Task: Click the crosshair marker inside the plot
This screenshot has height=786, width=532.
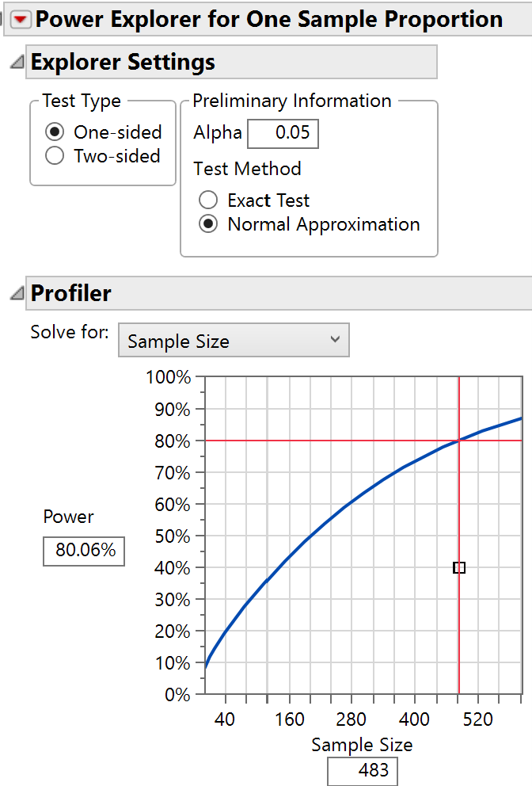Action: (459, 567)
